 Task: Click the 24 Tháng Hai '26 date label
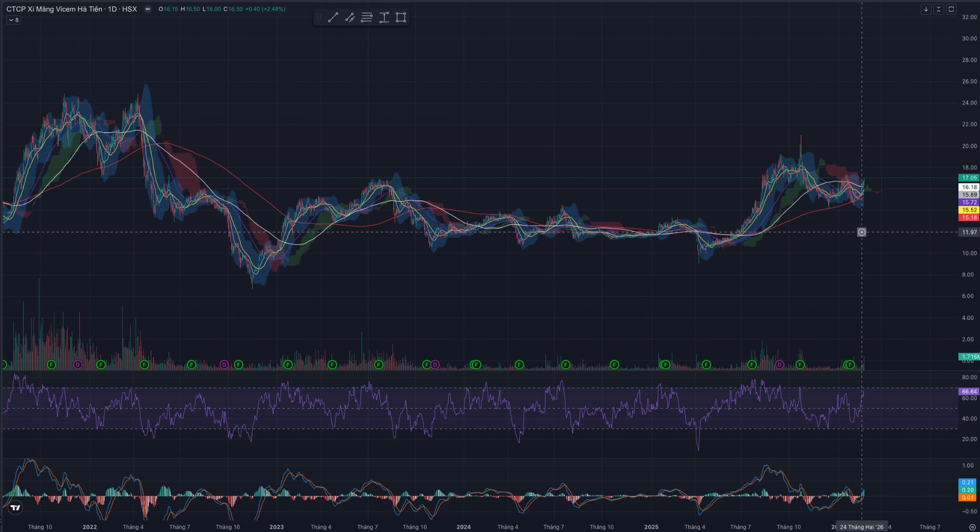(x=862, y=527)
